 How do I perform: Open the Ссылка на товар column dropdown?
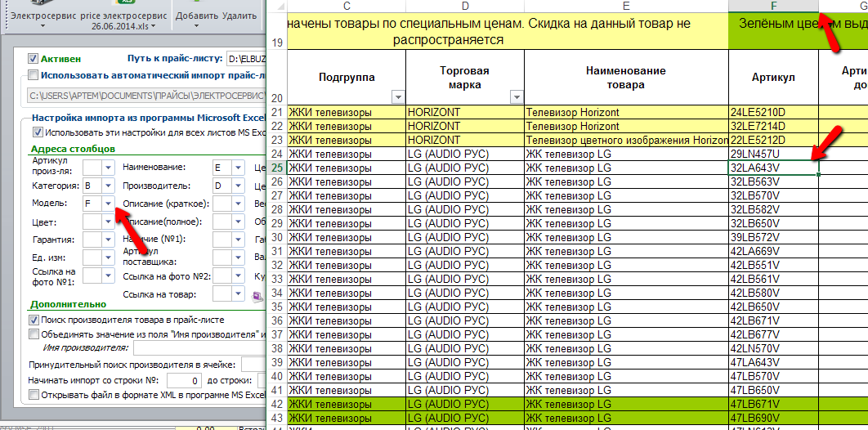(x=238, y=294)
